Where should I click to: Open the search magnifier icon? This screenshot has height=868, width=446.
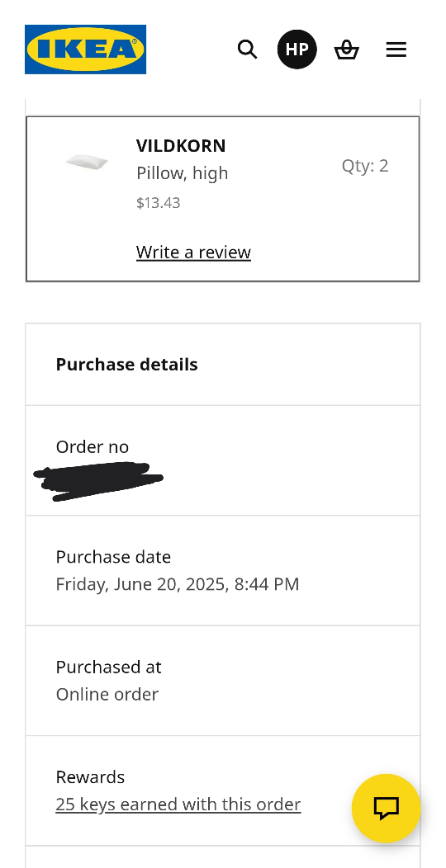[x=247, y=50]
